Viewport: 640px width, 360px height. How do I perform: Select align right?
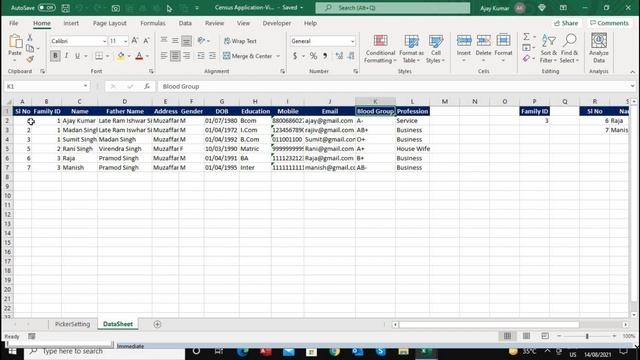pos(187,56)
